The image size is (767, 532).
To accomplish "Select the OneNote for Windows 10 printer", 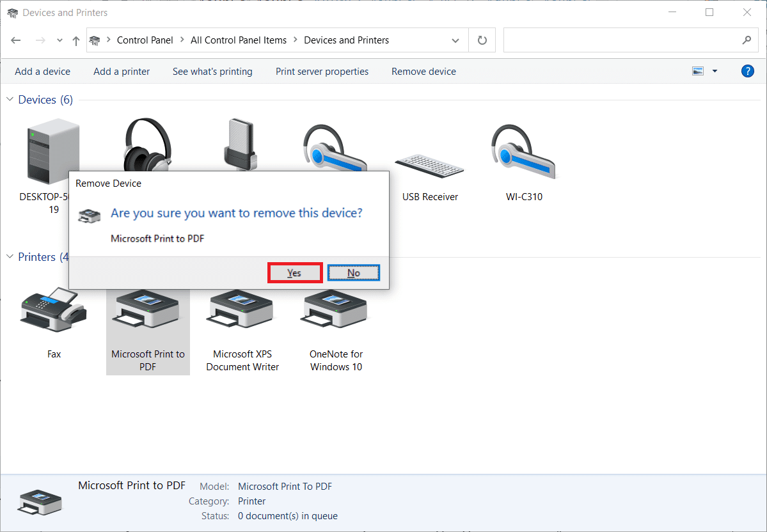I will (335, 310).
